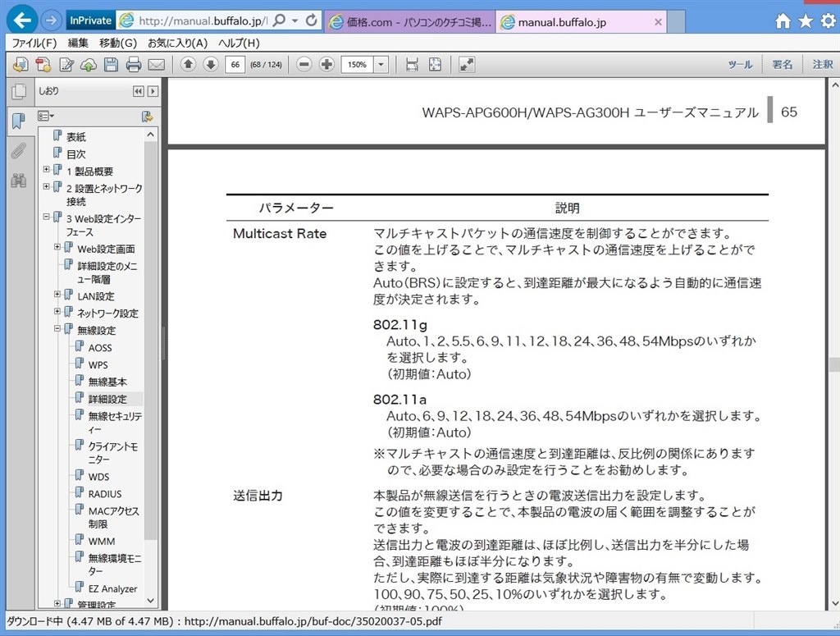The height and width of the screenshot is (636, 840).
Task: Switch to read mode expand icon
Action: pos(467,65)
